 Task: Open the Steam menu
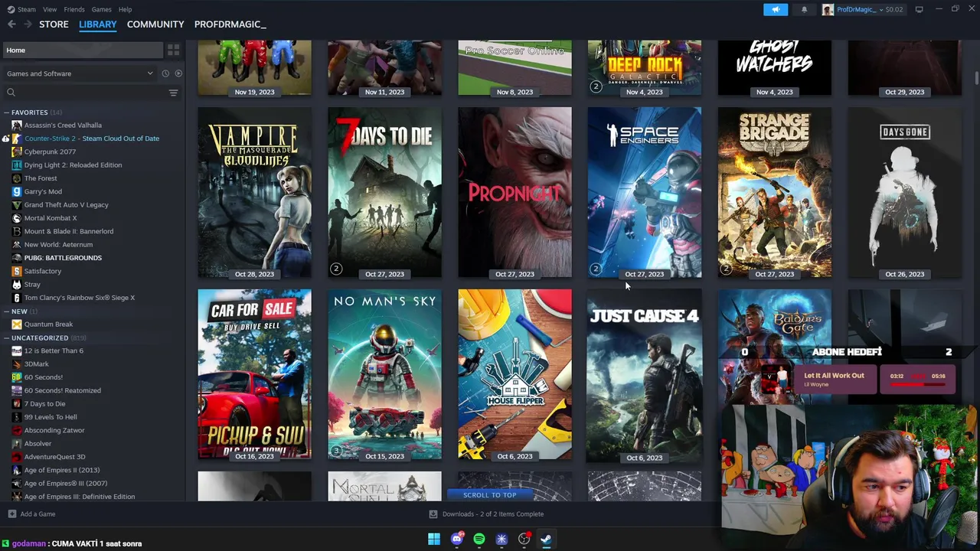click(x=21, y=9)
